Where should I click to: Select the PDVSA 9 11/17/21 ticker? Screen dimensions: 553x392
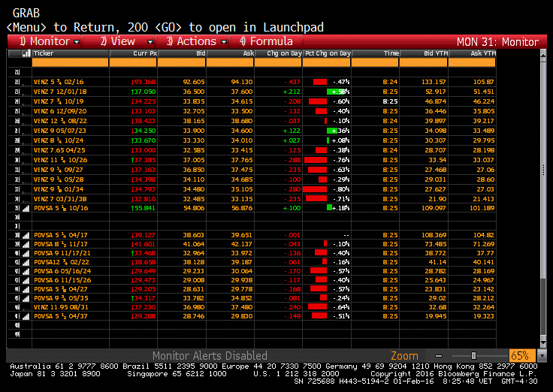click(x=62, y=253)
